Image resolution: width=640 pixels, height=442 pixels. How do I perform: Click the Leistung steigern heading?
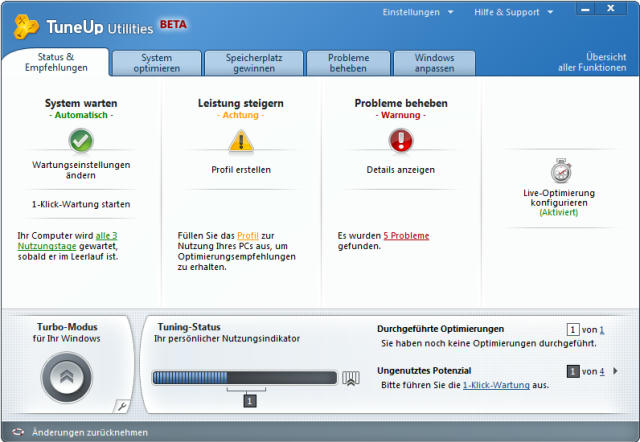click(x=241, y=103)
